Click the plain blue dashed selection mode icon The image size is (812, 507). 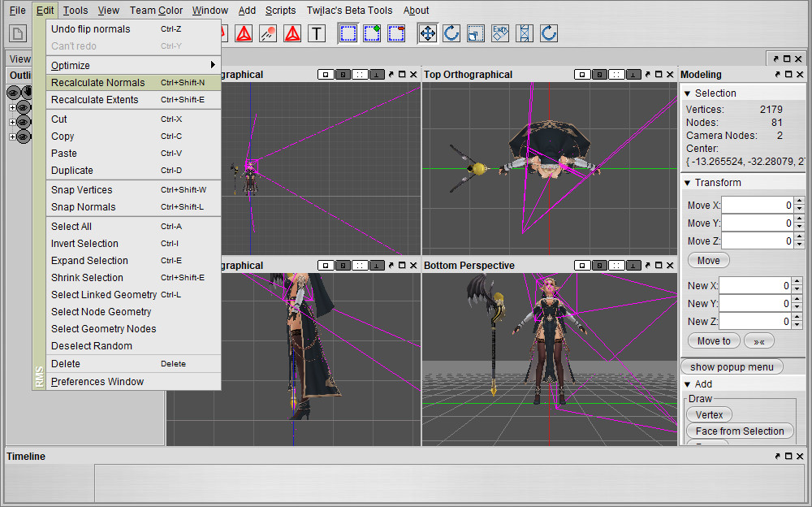click(348, 33)
